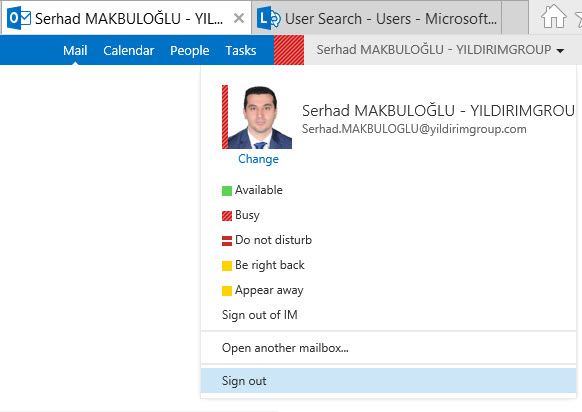Choose Sign out of IM
Image resolution: width=582 pixels, height=412 pixels.
click(x=259, y=315)
